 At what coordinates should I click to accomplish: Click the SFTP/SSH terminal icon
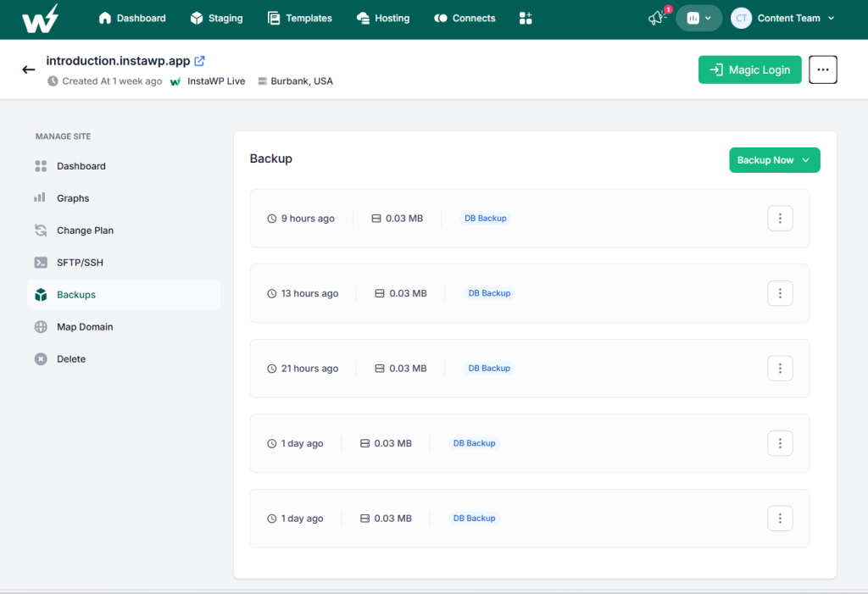pos(41,263)
